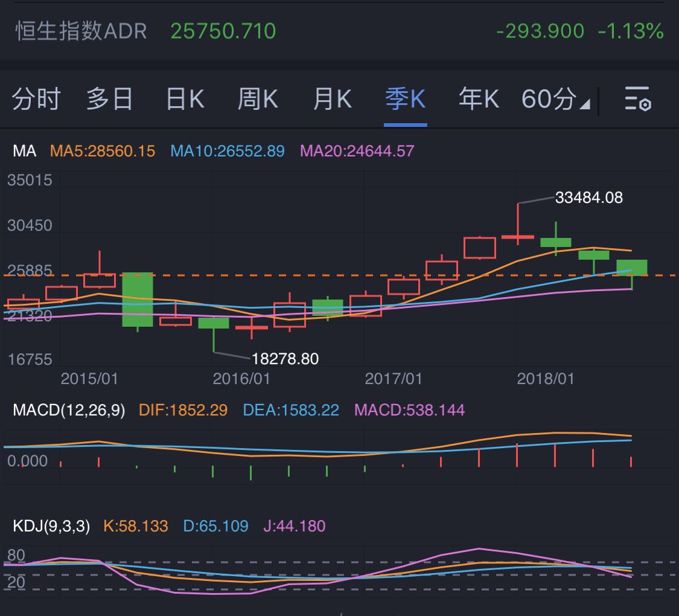Tap the J:44.180 value
Screen dimensions: 679x616
click(x=294, y=526)
